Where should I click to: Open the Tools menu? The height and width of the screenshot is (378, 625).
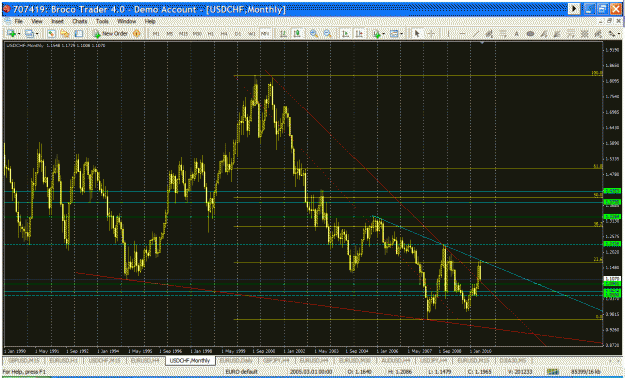[x=102, y=21]
